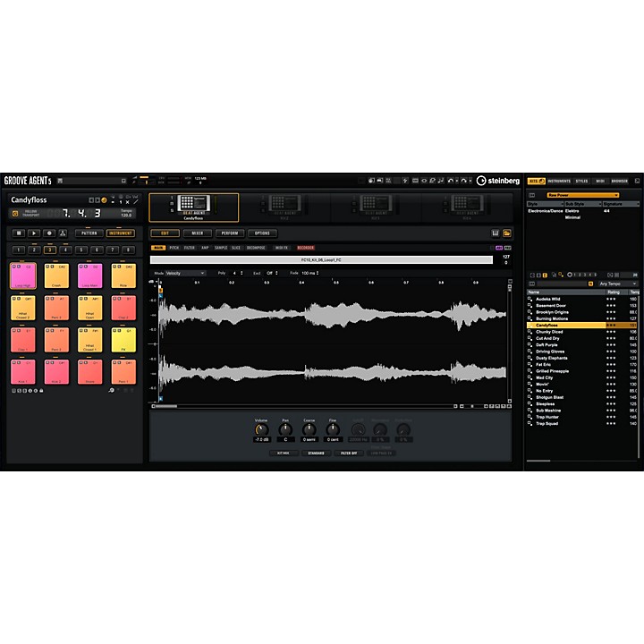644x644 pixels.
Task: Click the Kit Mix button
Action: [284, 453]
